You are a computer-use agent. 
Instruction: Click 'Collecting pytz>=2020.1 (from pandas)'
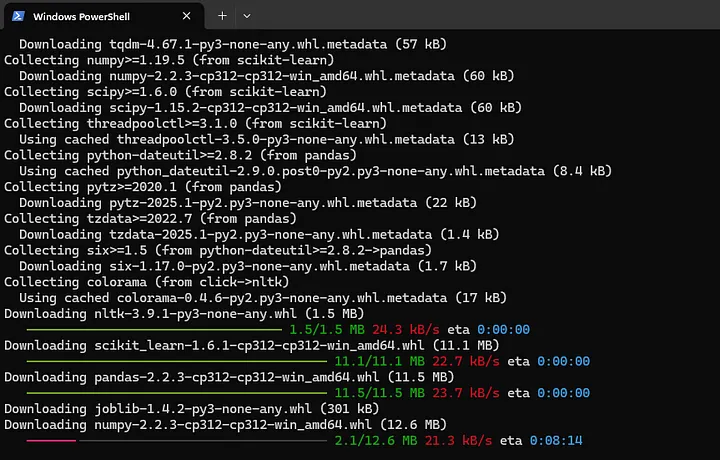(x=143, y=187)
